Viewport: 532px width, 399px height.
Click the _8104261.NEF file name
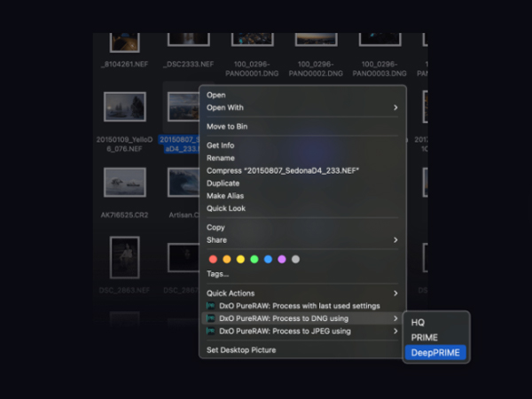124,64
